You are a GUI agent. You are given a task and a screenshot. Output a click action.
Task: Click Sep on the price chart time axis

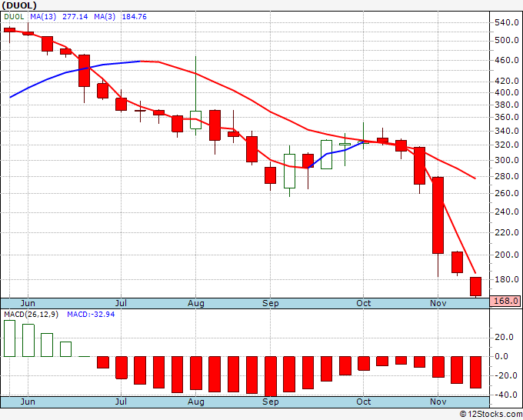(x=270, y=303)
